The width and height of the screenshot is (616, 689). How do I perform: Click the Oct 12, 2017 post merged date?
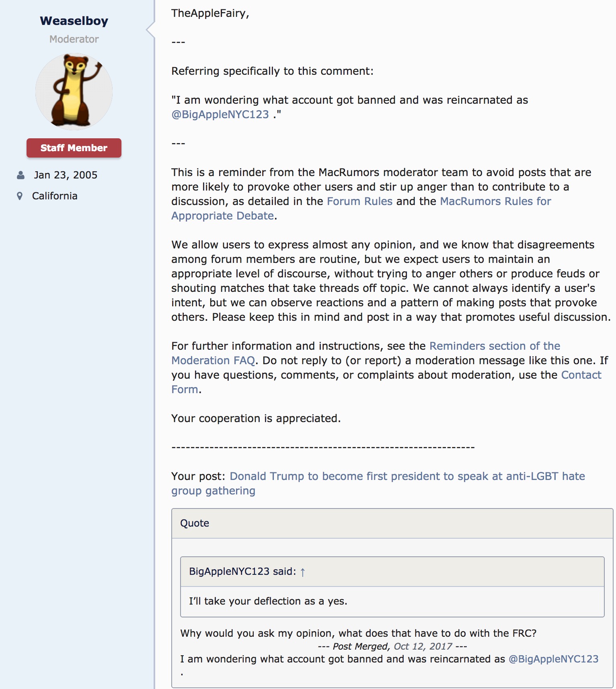[x=423, y=646]
